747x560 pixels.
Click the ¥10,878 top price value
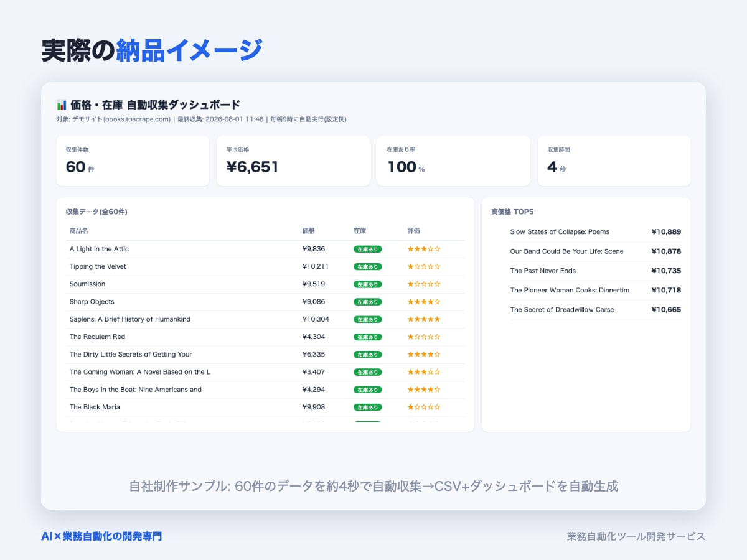(666, 251)
